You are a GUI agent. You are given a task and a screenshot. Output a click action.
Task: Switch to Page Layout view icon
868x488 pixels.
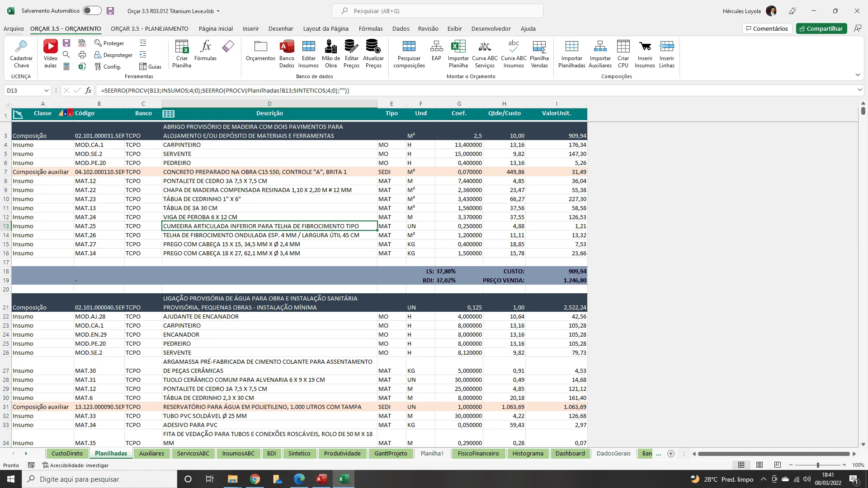click(x=759, y=465)
